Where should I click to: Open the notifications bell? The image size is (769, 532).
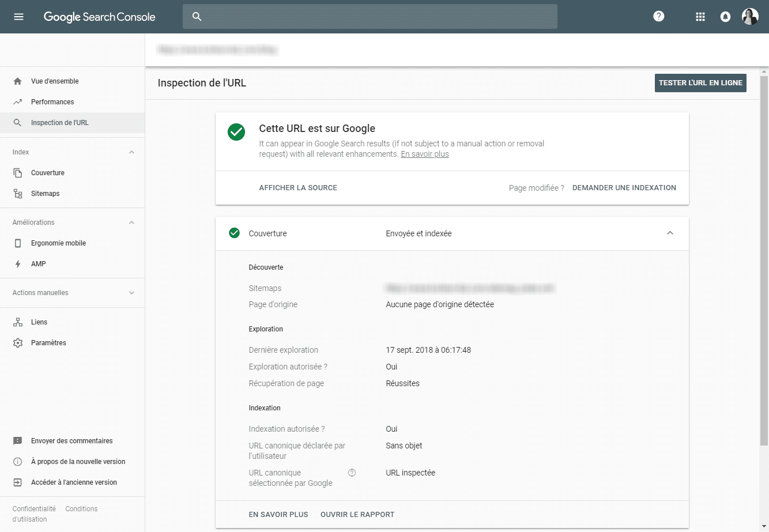coord(726,17)
